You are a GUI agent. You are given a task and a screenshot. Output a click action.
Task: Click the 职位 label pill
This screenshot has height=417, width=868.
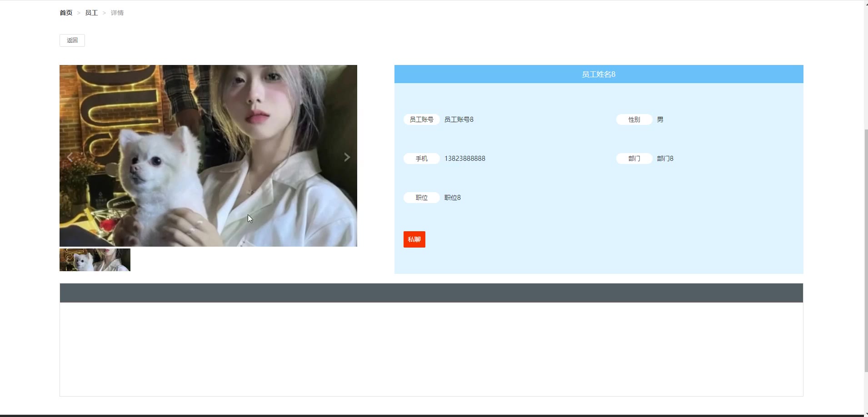tap(422, 198)
